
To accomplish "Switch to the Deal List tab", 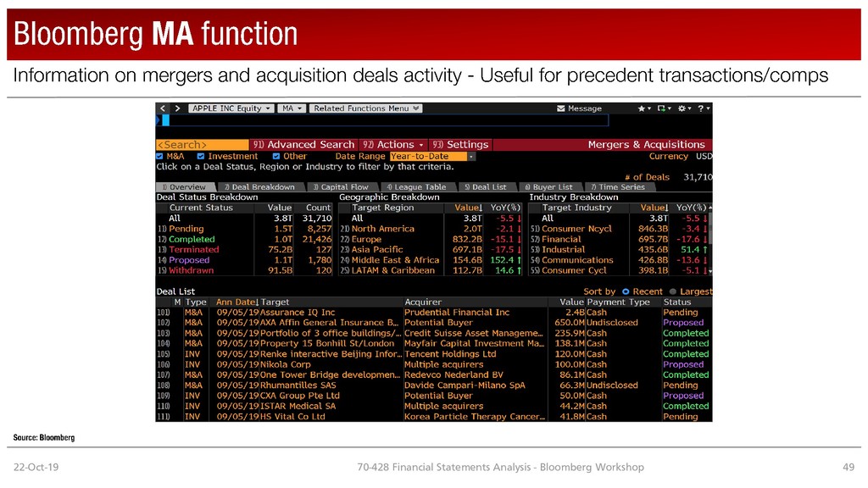I will (x=486, y=187).
